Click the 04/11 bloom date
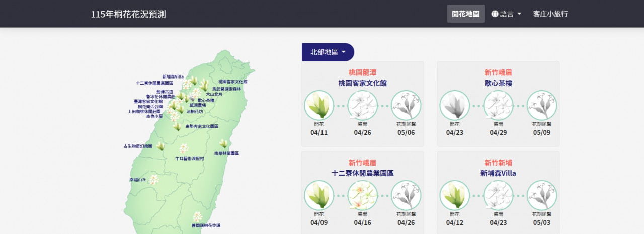This screenshot has height=234, width=644. (x=319, y=133)
